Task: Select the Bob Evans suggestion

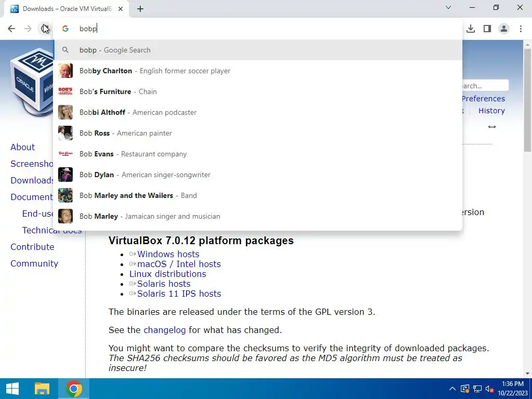Action: click(258, 154)
